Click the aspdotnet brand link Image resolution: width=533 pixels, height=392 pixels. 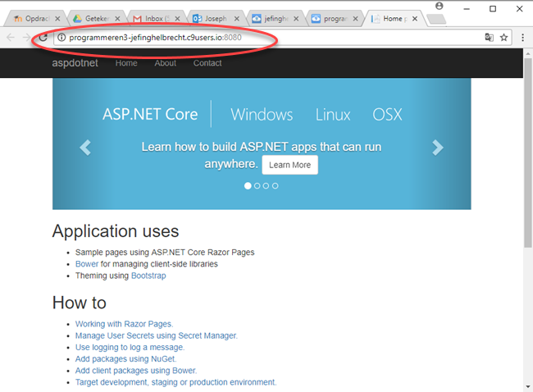(x=75, y=63)
